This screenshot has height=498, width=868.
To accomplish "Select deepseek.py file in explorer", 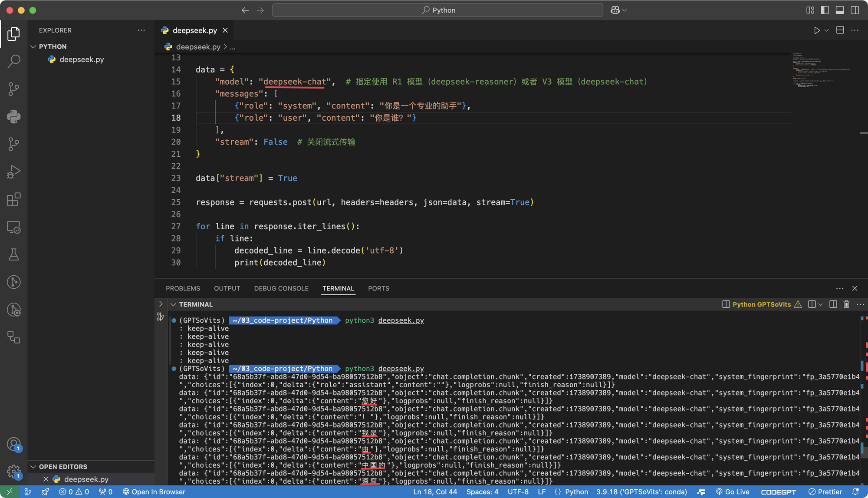I will click(x=82, y=59).
